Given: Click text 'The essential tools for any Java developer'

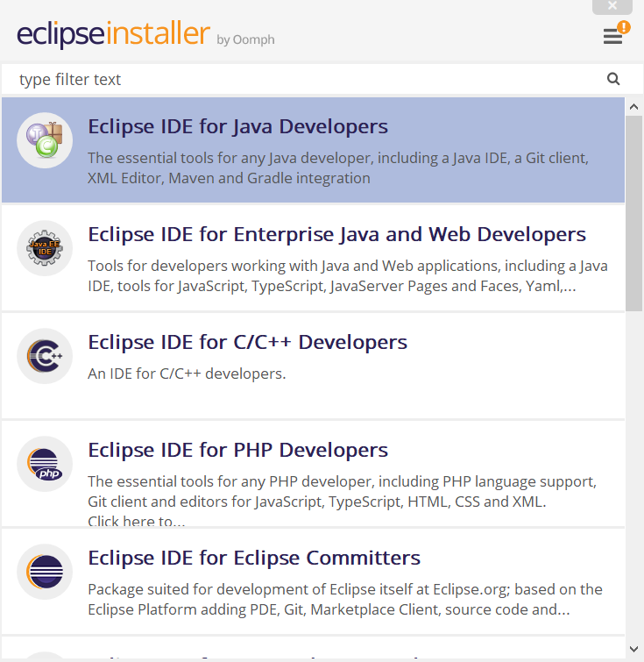Looking at the screenshot, I should (230, 158).
